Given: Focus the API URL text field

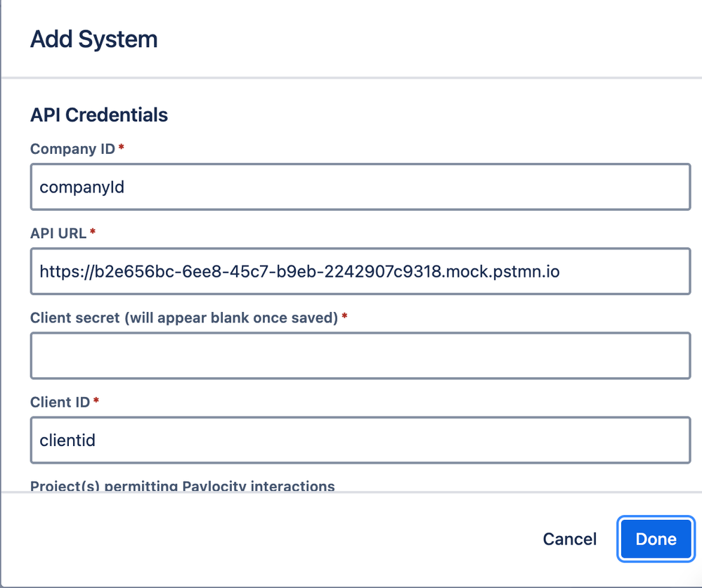Looking at the screenshot, I should point(360,271).
